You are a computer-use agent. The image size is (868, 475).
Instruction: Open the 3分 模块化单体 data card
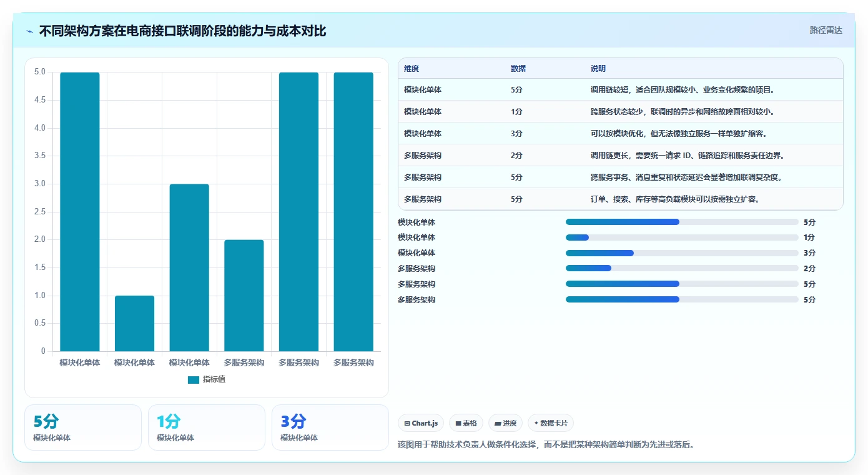330,427
